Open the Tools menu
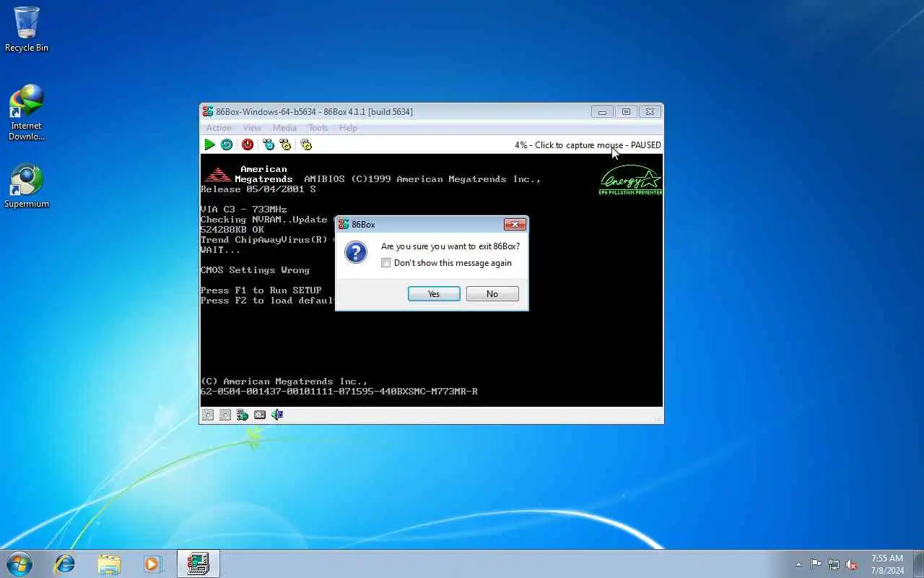 (x=318, y=128)
